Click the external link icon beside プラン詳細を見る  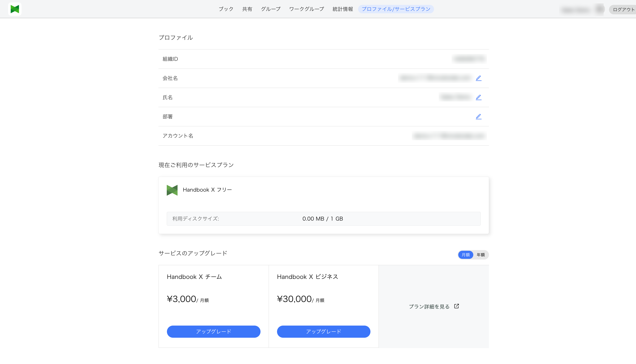[456, 306]
